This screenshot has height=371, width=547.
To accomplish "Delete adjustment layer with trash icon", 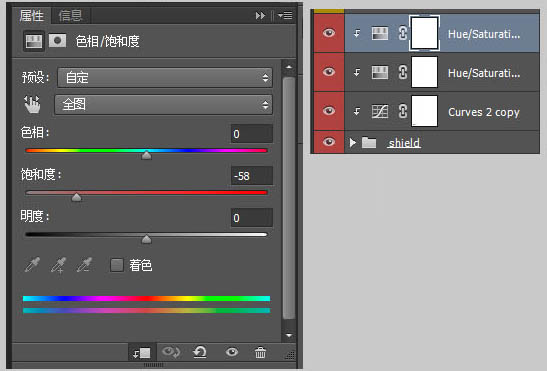I will (260, 352).
